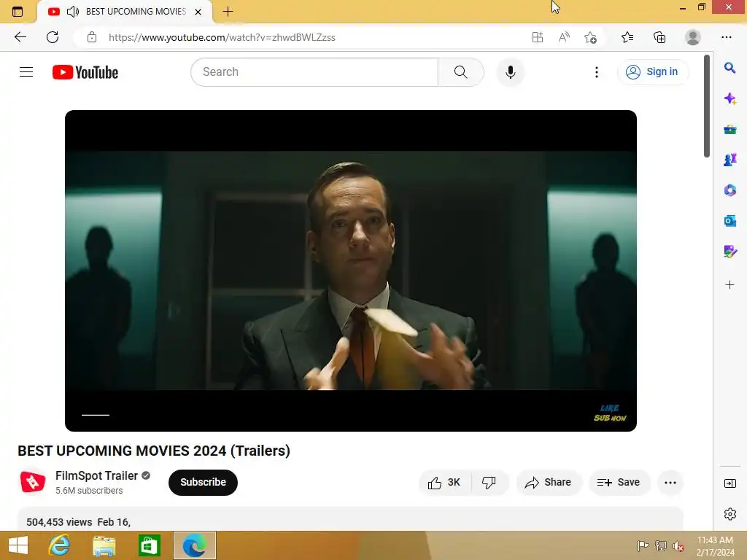This screenshot has height=560, width=747.
Task: Mute the tab via speaker icon
Action: (x=72, y=12)
